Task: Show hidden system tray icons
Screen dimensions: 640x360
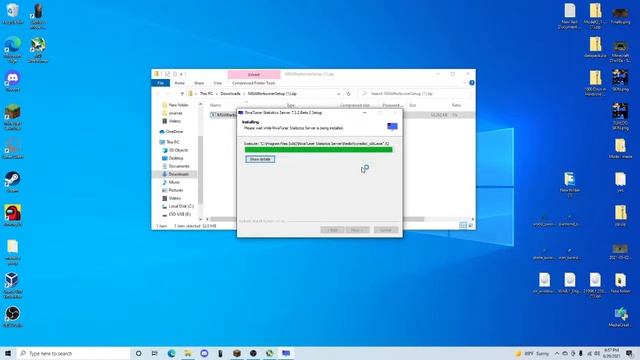Action: [557, 353]
